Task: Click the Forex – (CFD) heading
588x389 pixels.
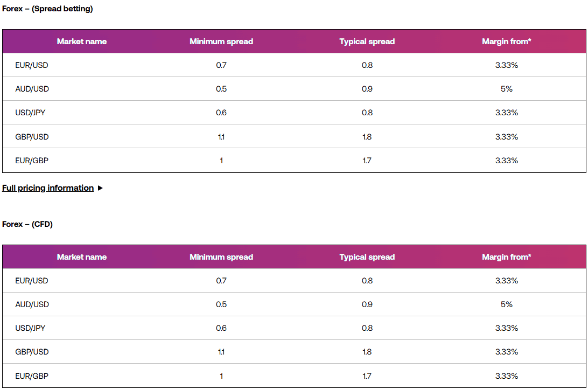Action: click(x=27, y=224)
